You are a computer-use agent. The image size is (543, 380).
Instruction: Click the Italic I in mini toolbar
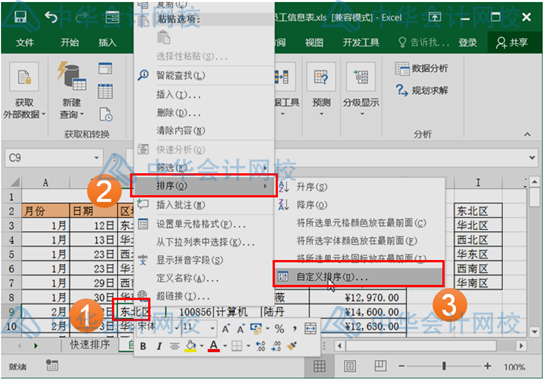point(159,346)
